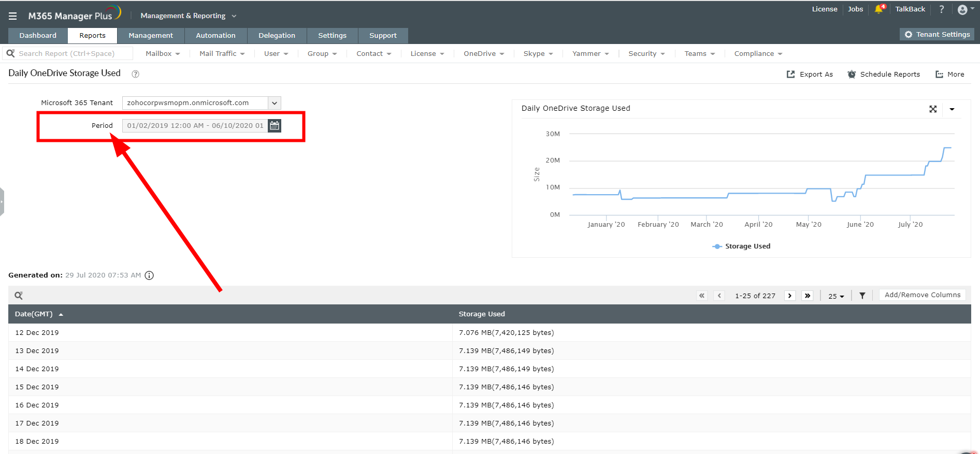Viewport: 980px width, 454px height.
Task: Change rows per page from 25
Action: click(836, 296)
